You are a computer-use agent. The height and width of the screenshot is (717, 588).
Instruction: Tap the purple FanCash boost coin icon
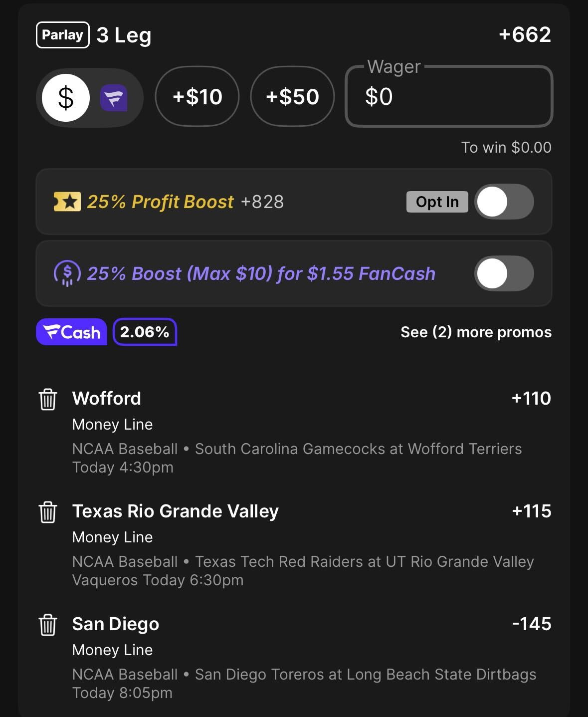click(67, 274)
